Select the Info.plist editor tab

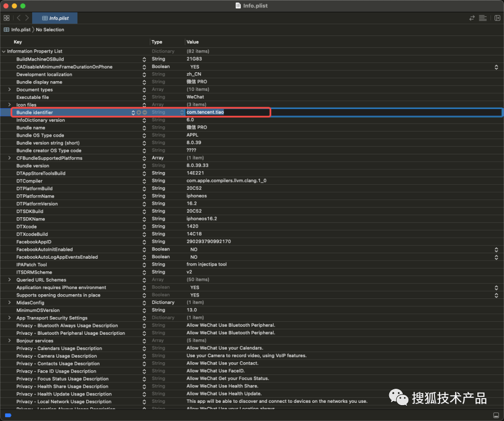55,18
